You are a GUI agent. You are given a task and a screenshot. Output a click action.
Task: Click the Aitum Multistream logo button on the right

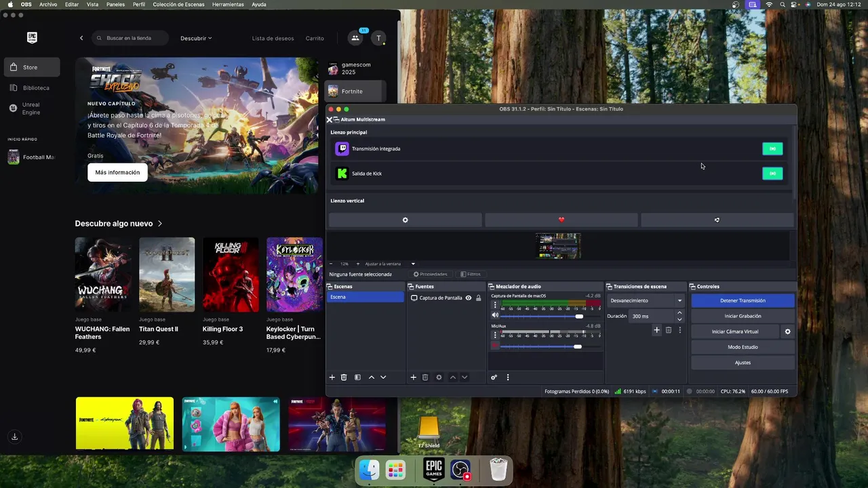pyautogui.click(x=717, y=220)
